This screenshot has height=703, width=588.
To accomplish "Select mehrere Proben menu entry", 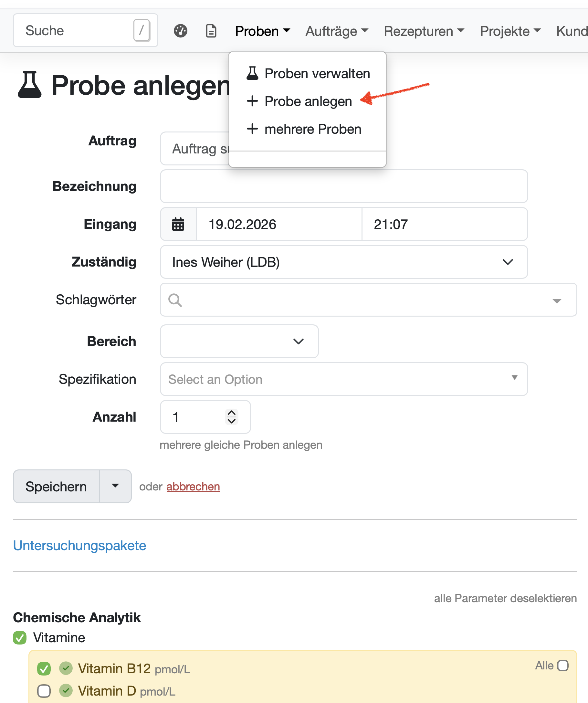I will [x=312, y=129].
